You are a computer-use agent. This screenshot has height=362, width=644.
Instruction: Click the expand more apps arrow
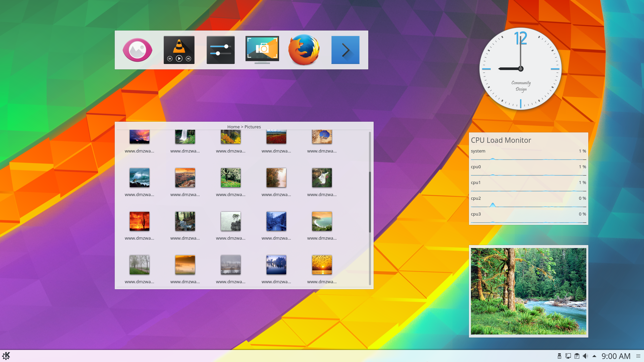345,50
